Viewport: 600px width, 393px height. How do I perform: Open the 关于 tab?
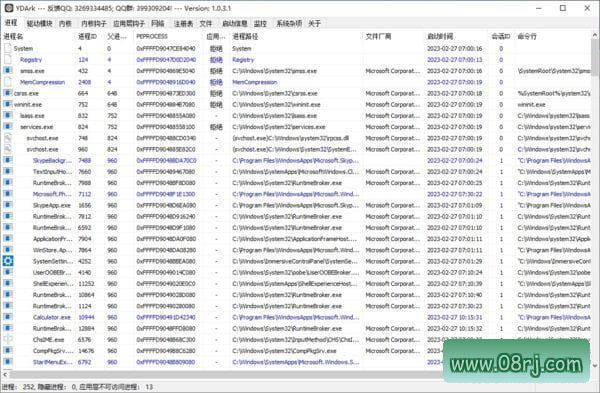click(x=314, y=23)
